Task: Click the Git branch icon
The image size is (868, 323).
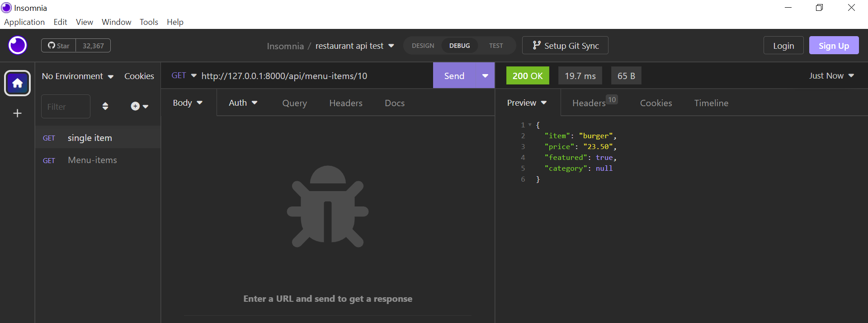Action: click(x=537, y=45)
